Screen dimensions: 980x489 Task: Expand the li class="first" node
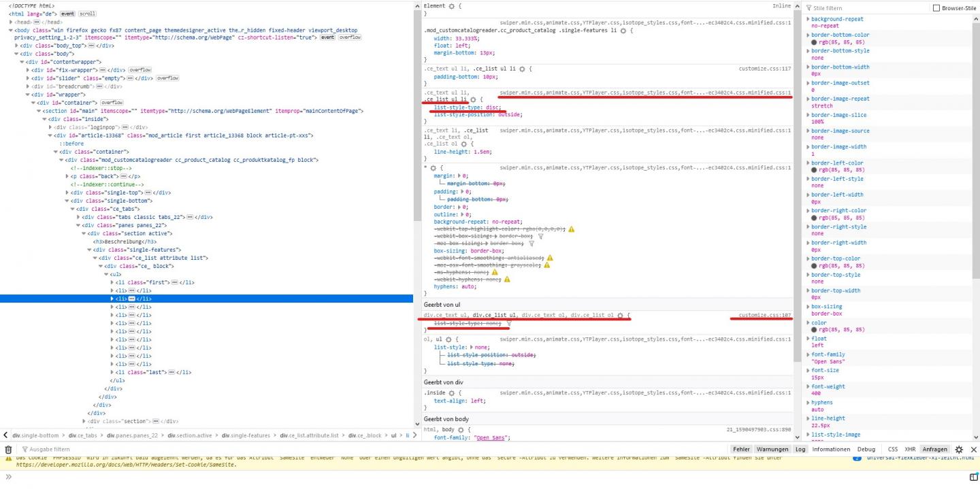113,282
